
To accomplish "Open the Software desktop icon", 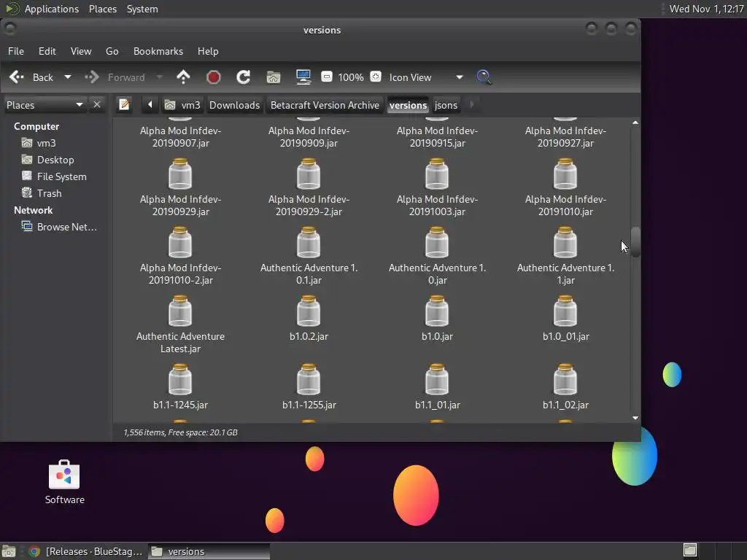I will point(64,481).
